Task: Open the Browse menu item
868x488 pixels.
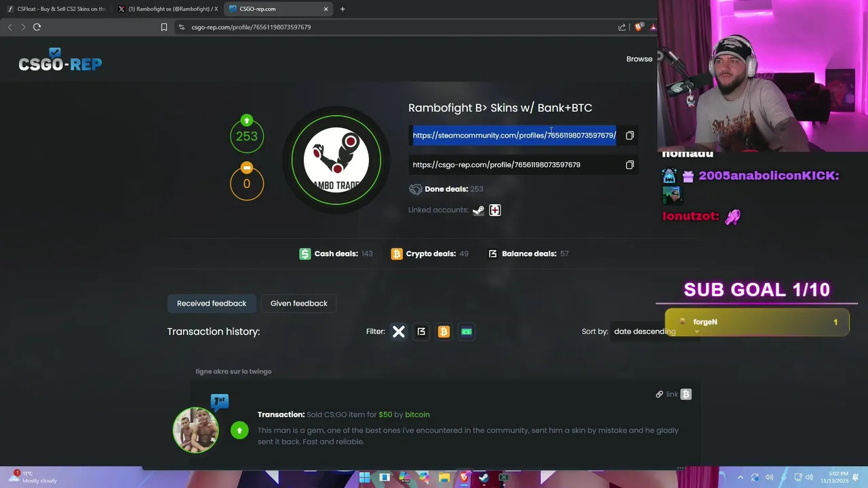Action: coord(639,59)
